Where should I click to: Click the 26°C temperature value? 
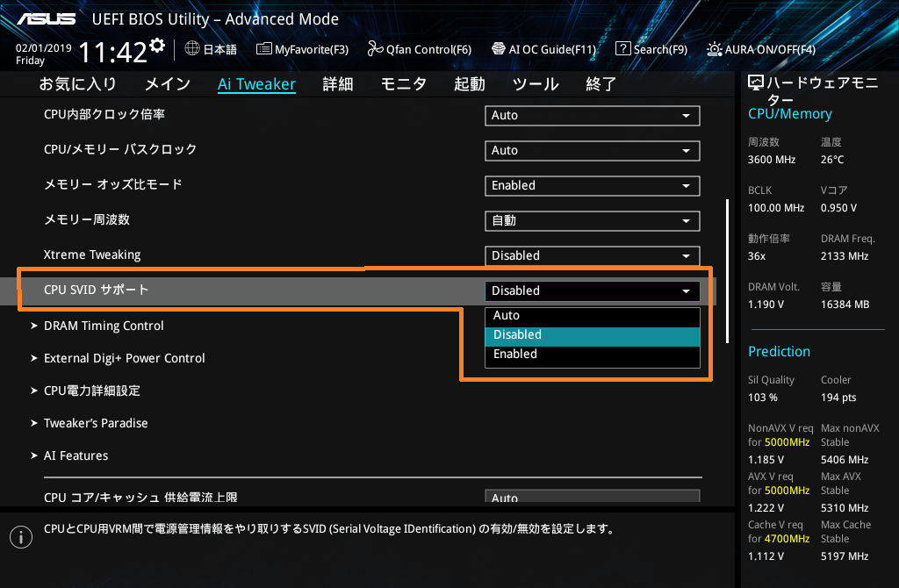click(832, 160)
